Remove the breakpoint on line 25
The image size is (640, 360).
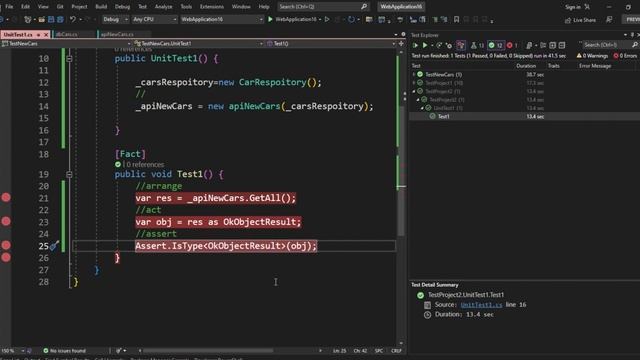(x=6, y=245)
